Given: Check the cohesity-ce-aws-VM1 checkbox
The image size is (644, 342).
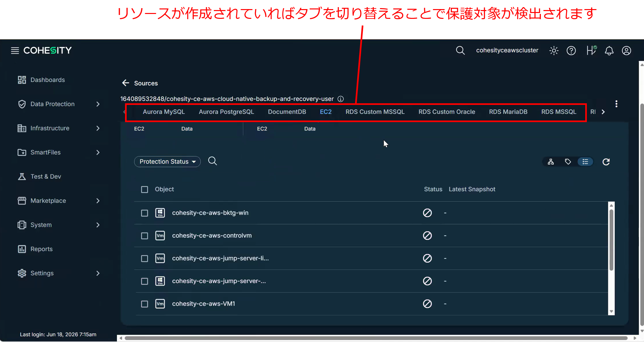Looking at the screenshot, I should click(145, 304).
